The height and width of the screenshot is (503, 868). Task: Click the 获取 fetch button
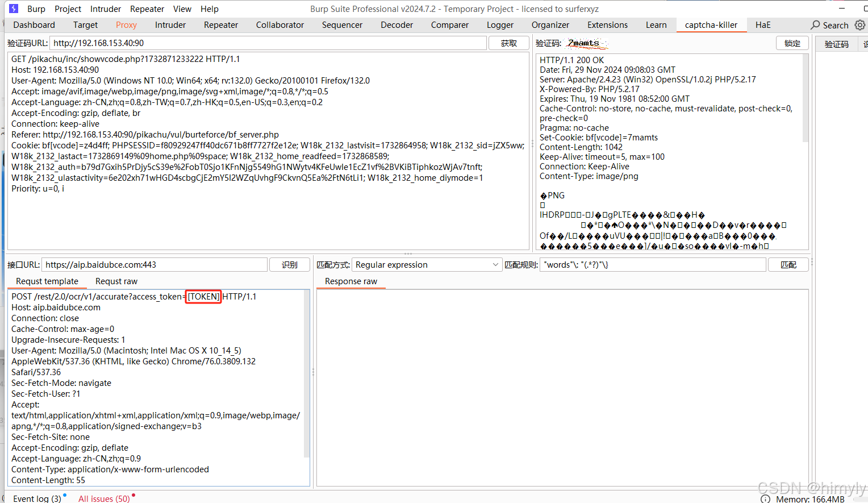(509, 43)
